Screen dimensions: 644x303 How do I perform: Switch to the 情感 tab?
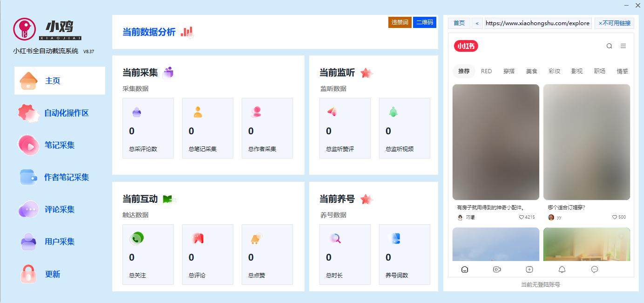[622, 71]
